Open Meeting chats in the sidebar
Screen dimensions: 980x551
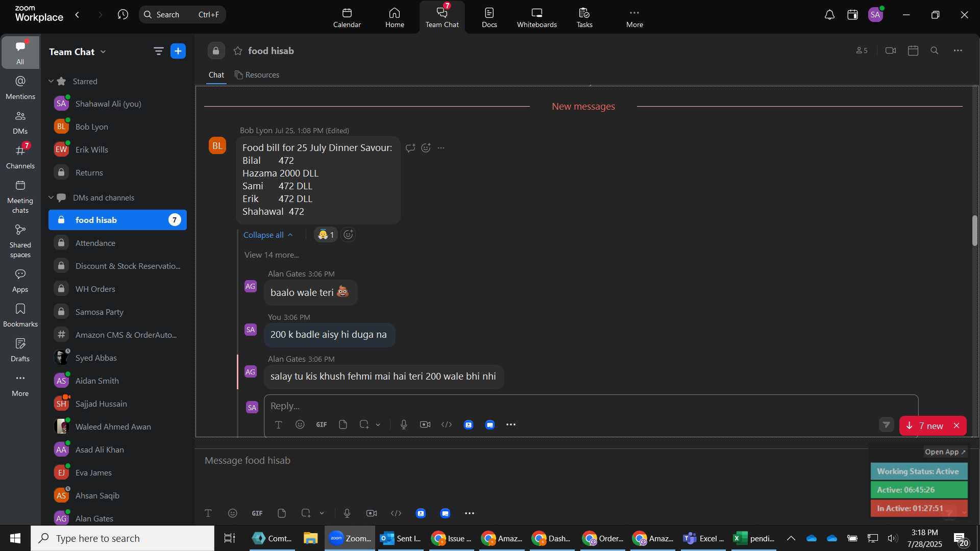pos(20,197)
